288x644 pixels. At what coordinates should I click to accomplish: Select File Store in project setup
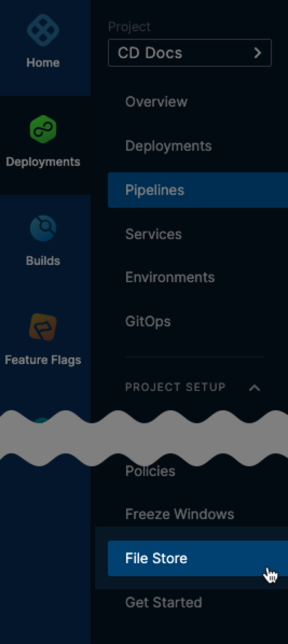[198, 558]
